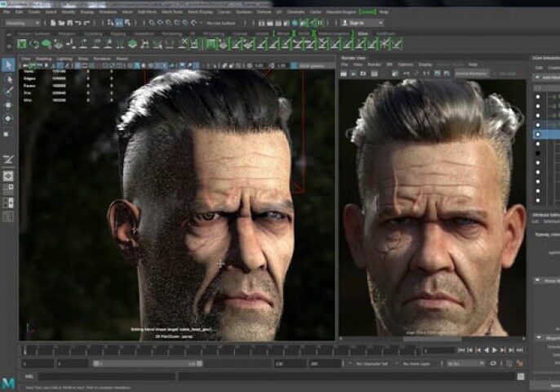Toggle the dot in highlighted blue XGen row

pyautogui.click(x=538, y=135)
